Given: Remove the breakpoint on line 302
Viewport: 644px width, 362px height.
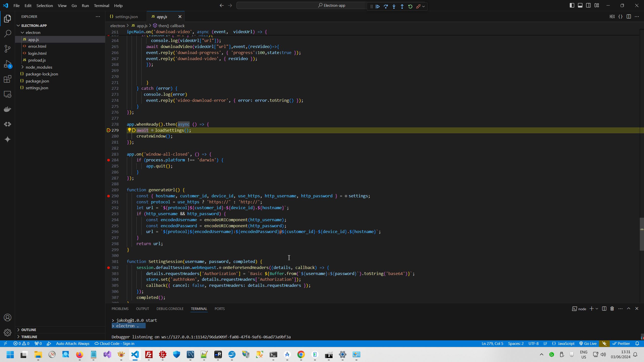Looking at the screenshot, I should coord(108,268).
